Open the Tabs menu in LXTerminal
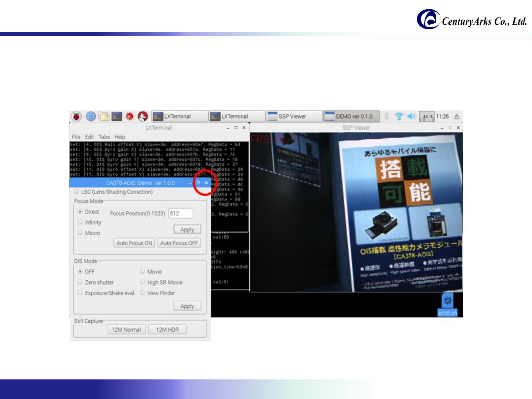532x399 pixels. pyautogui.click(x=104, y=137)
